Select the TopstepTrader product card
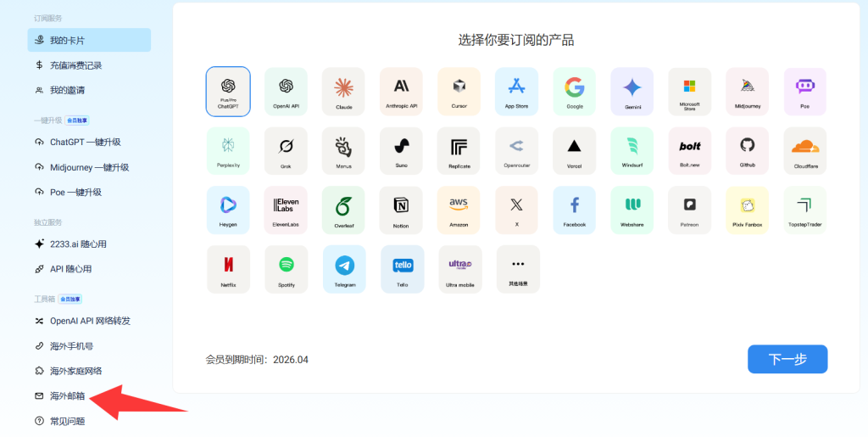The height and width of the screenshot is (437, 868). pos(805,210)
